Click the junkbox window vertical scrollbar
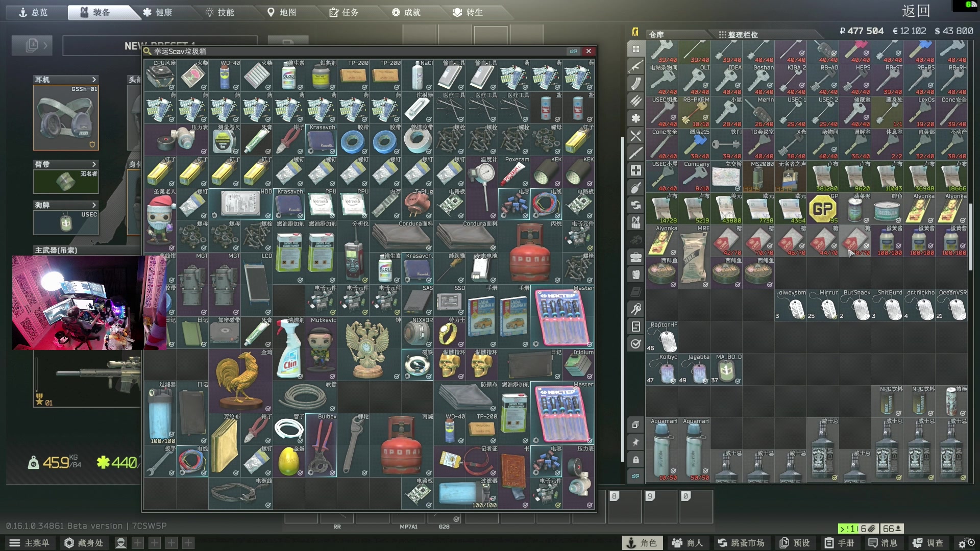This screenshot has width=980, height=551. tap(622, 299)
